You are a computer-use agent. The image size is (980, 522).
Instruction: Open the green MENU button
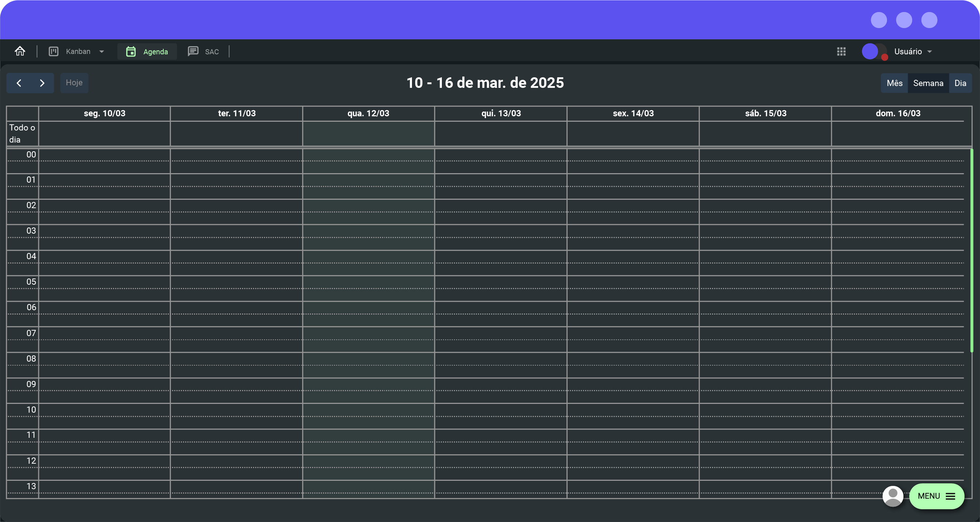tap(936, 496)
